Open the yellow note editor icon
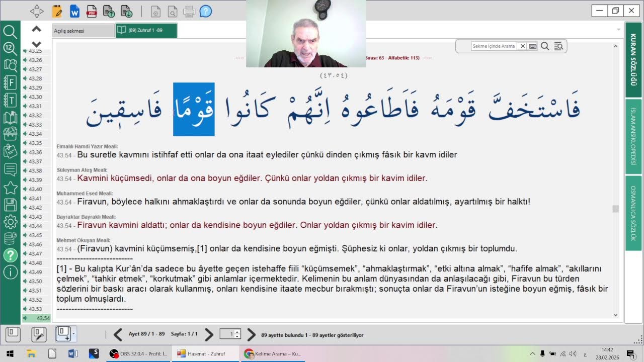 [x=57, y=11]
